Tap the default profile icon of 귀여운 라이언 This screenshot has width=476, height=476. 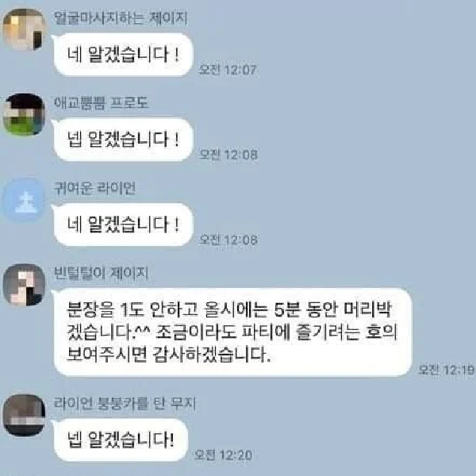tap(25, 199)
